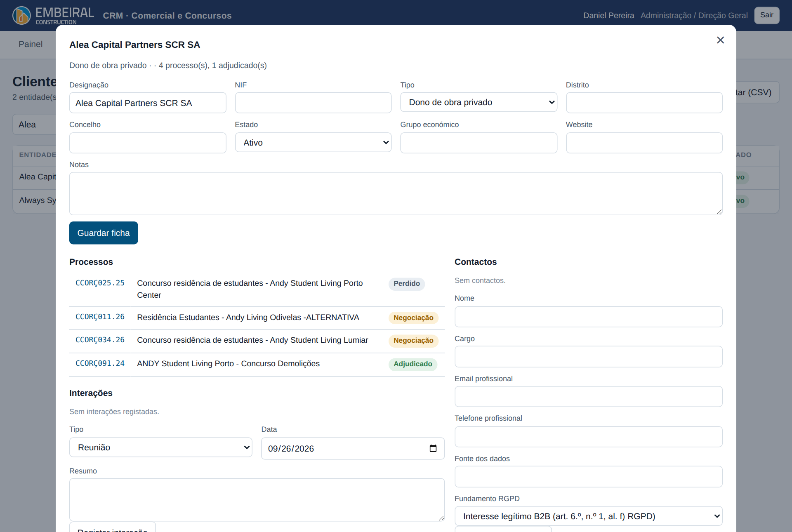Viewport: 792px width, 532px height.
Task: Click the Email profissional input field
Action: click(588, 397)
